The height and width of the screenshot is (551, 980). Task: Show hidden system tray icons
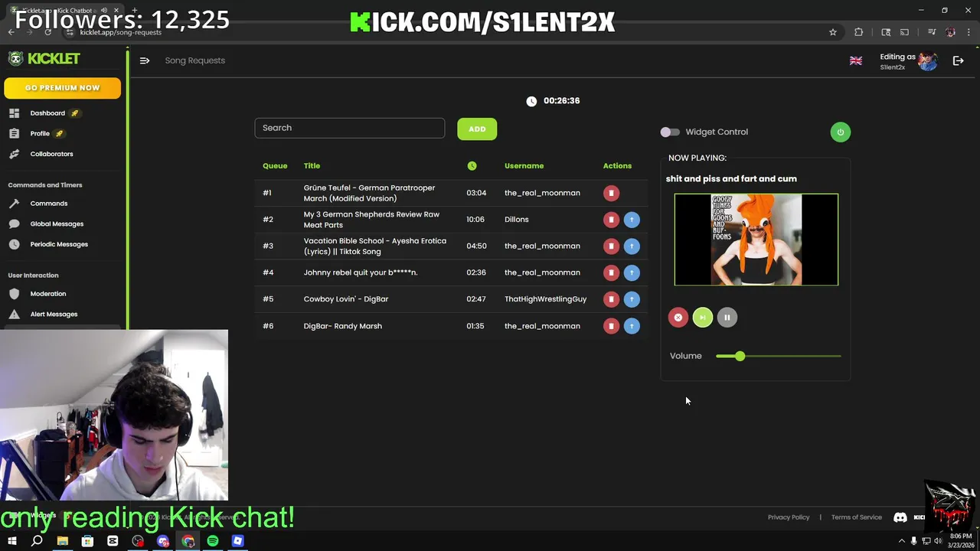click(x=901, y=541)
